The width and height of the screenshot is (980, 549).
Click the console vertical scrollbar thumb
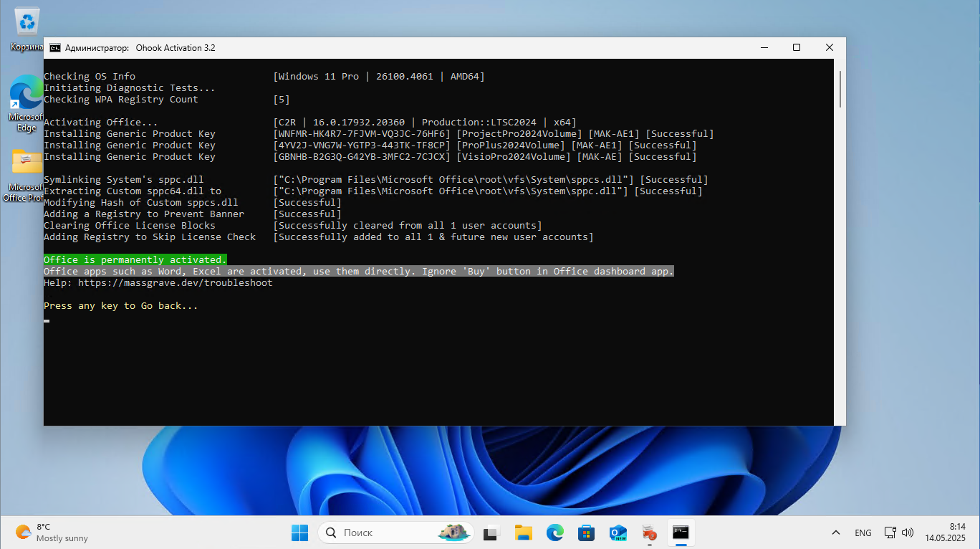coord(840,89)
